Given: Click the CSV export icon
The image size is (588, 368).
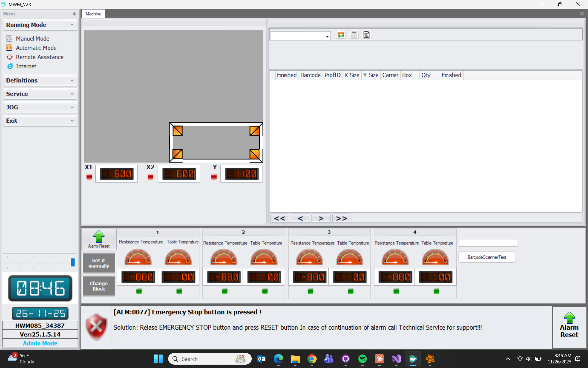Looking at the screenshot, I should point(366,35).
